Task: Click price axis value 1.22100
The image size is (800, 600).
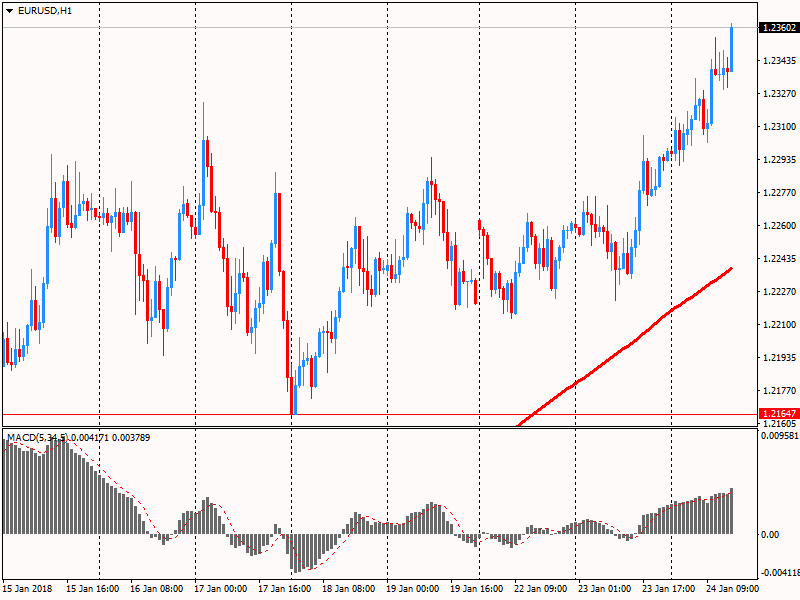Action: click(x=779, y=324)
